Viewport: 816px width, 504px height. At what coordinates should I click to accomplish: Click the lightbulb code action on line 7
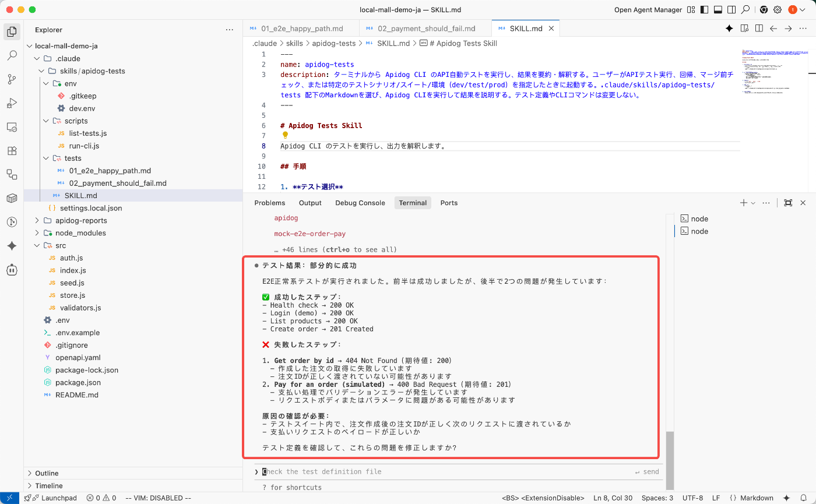(285, 135)
